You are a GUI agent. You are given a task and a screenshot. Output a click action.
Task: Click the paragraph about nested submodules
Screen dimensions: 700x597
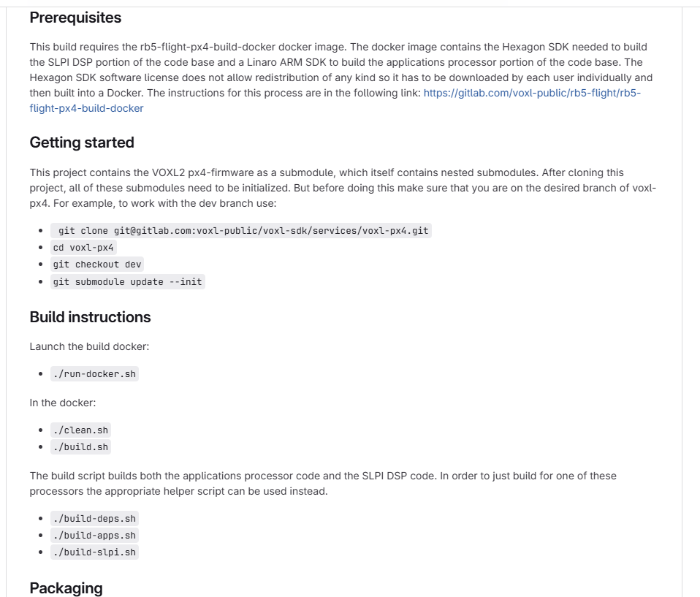336,188
